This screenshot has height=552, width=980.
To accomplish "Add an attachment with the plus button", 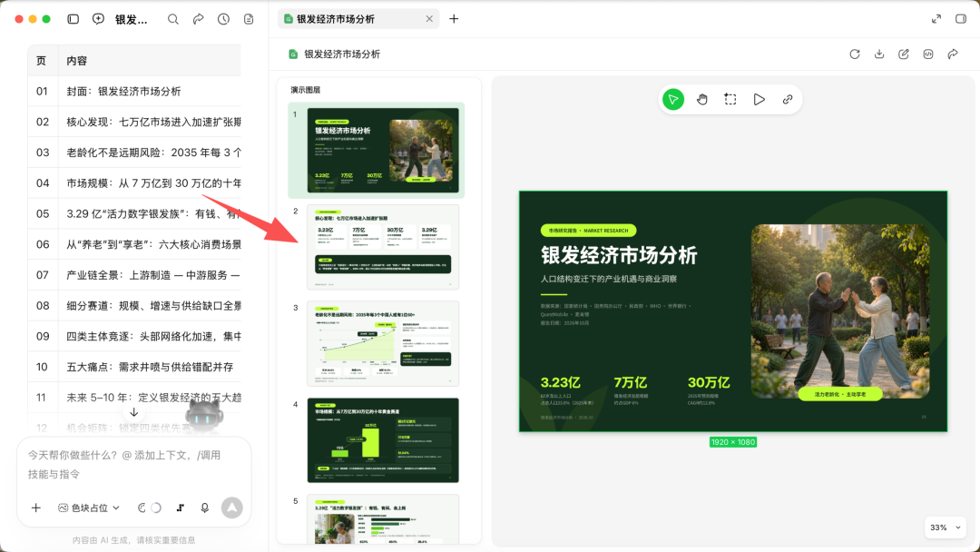I will (36, 508).
